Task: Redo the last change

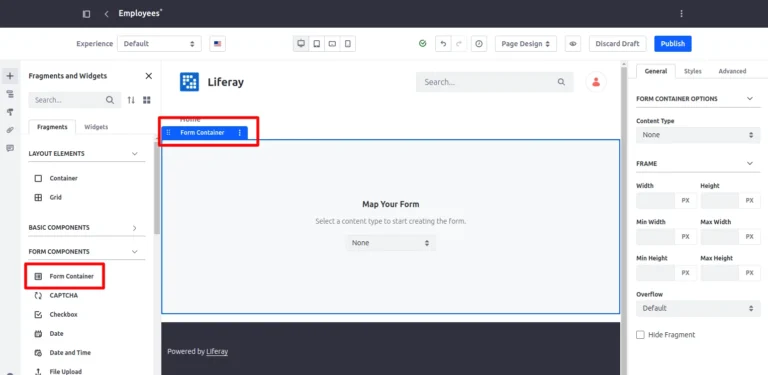Action: (458, 44)
